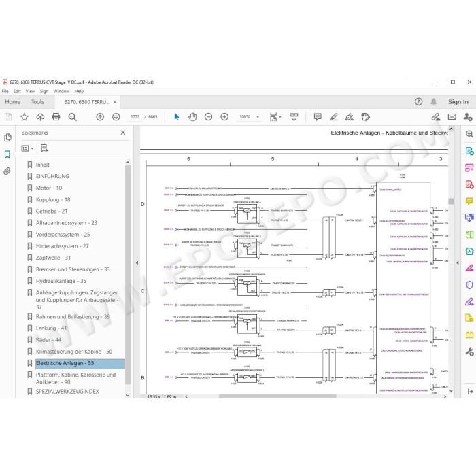The image size is (476, 476).
Task: Open the Inhalt bookmark
Action: pos(42,165)
